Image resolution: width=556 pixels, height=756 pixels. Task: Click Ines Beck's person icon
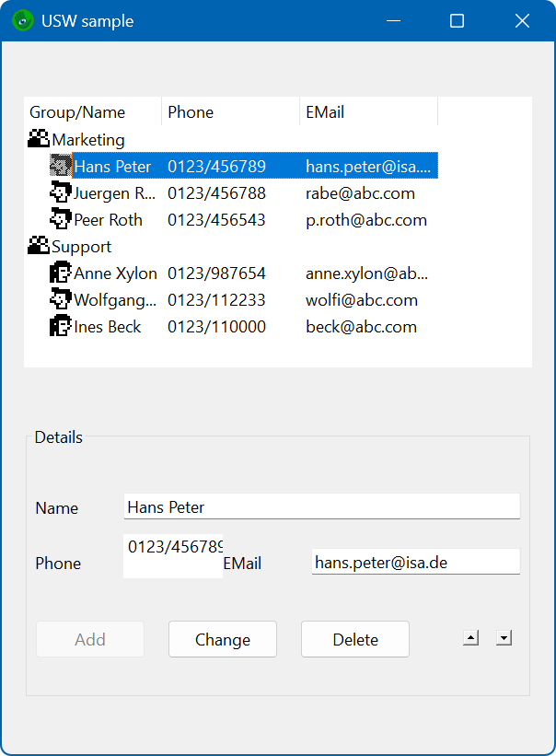pyautogui.click(x=61, y=326)
